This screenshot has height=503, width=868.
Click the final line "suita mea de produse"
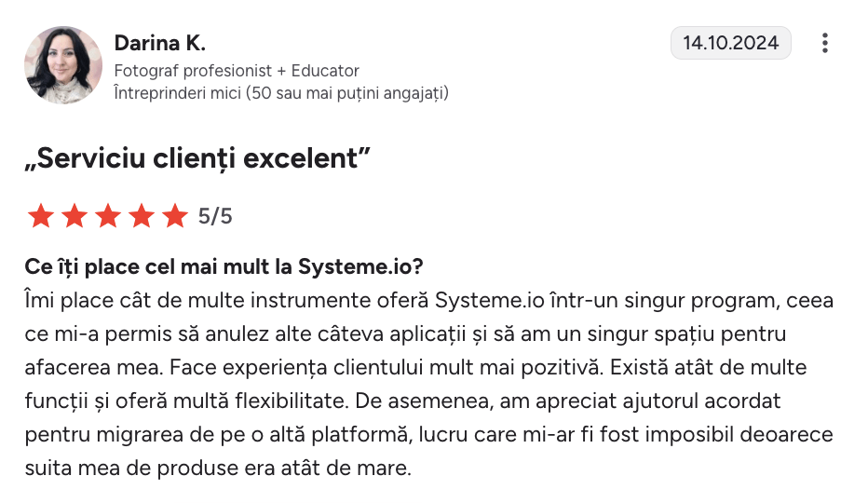click(x=218, y=468)
